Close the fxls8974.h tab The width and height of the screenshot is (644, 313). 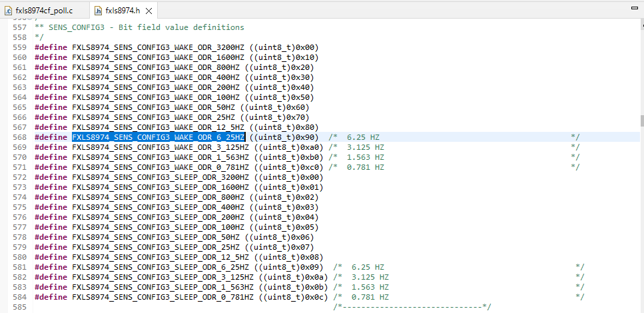coord(148,11)
